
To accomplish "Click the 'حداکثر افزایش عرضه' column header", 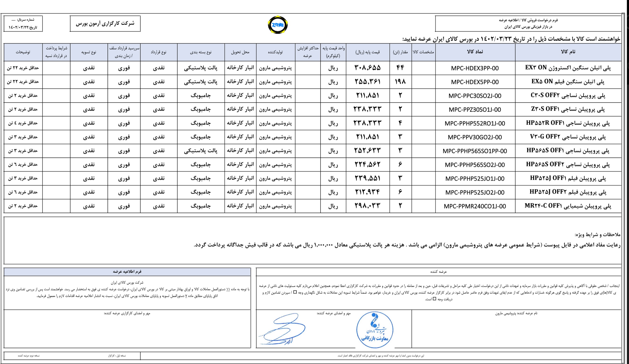I will (x=308, y=52).
